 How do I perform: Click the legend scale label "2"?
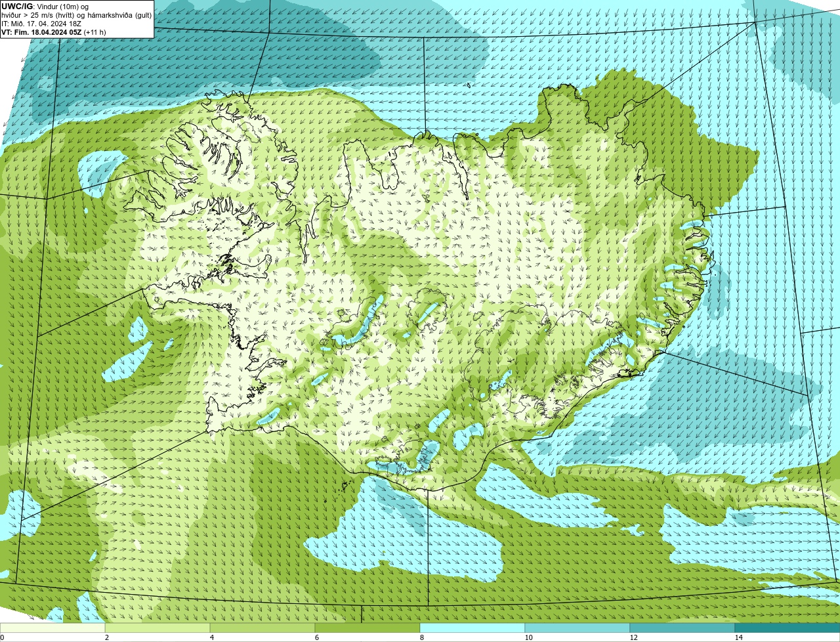pyautogui.click(x=106, y=637)
